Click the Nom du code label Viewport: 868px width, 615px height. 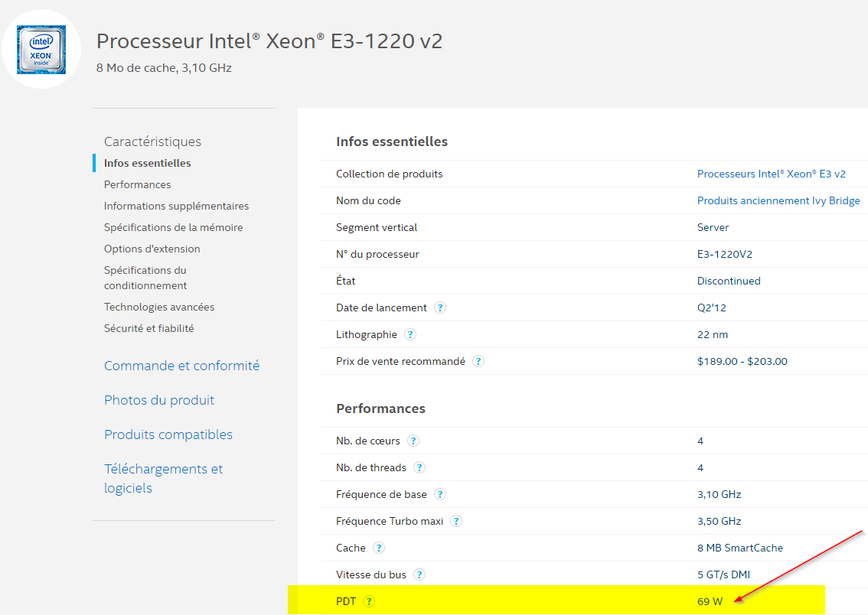click(368, 200)
